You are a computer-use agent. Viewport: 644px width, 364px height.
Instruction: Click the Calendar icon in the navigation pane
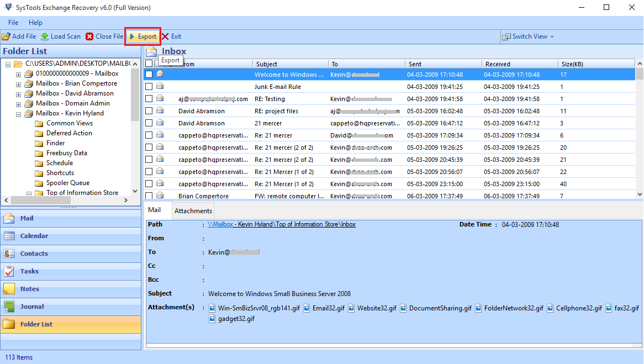click(9, 236)
